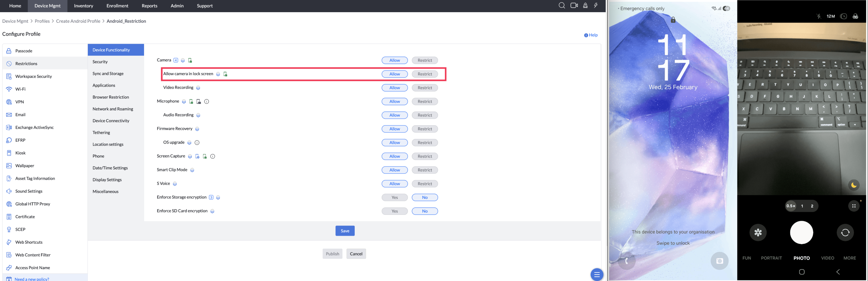The image size is (868, 281).
Task: Click the four-dot options icon in camera
Action: [853, 206]
